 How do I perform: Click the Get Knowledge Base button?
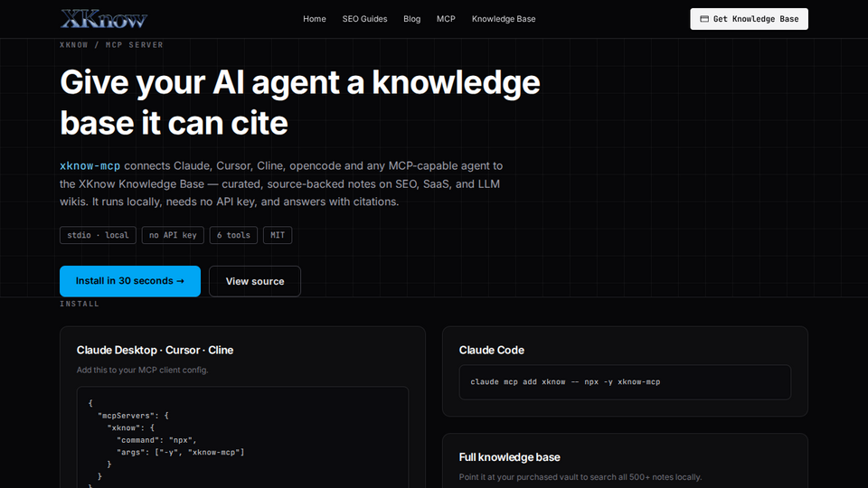[749, 19]
